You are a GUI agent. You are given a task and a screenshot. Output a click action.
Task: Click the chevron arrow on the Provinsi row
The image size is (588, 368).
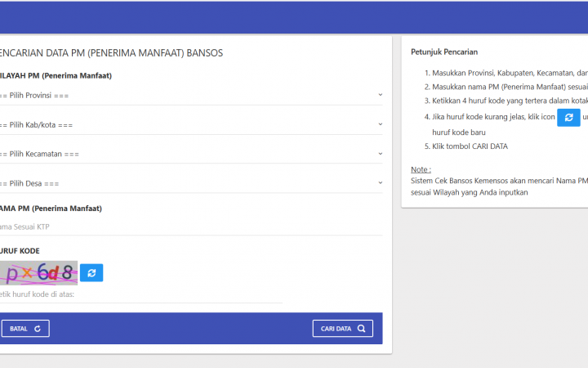[380, 95]
